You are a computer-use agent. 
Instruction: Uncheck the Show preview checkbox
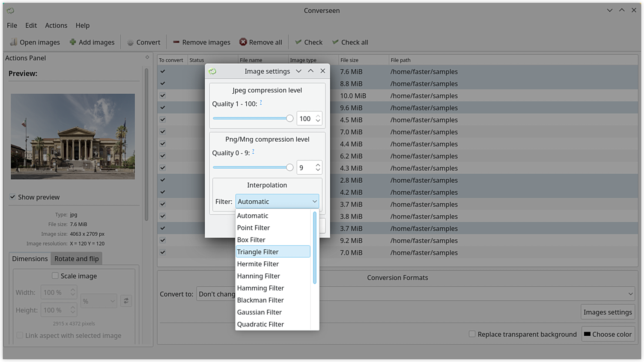coord(13,197)
